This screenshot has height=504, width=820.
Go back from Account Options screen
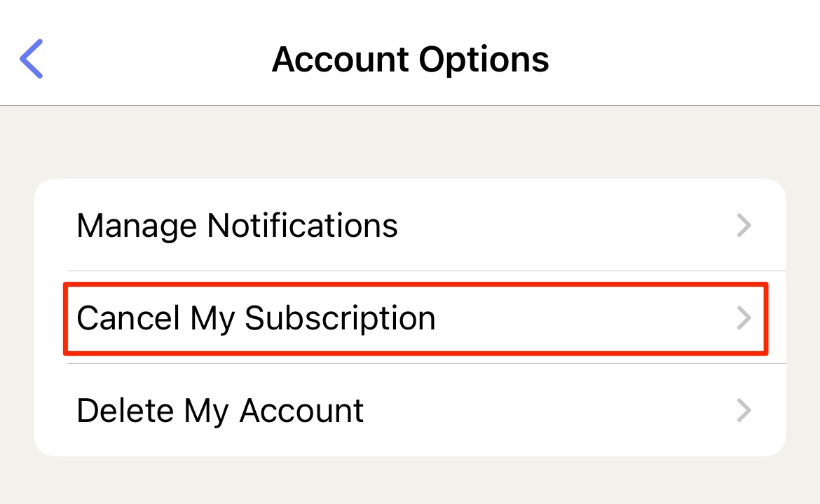click(31, 59)
